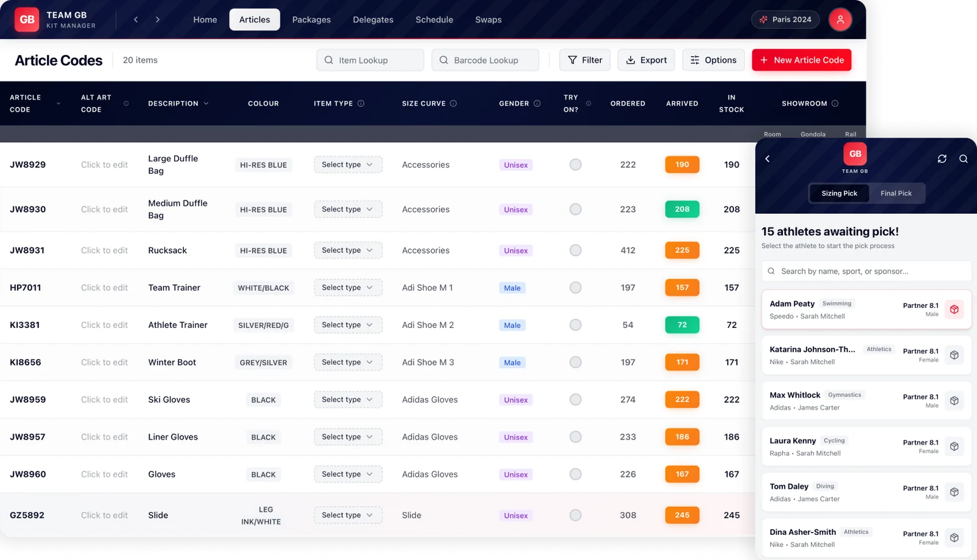Click the package icon on Katarina Johnson-Th... card
Image resolution: width=977 pixels, height=560 pixels.
[x=954, y=355]
